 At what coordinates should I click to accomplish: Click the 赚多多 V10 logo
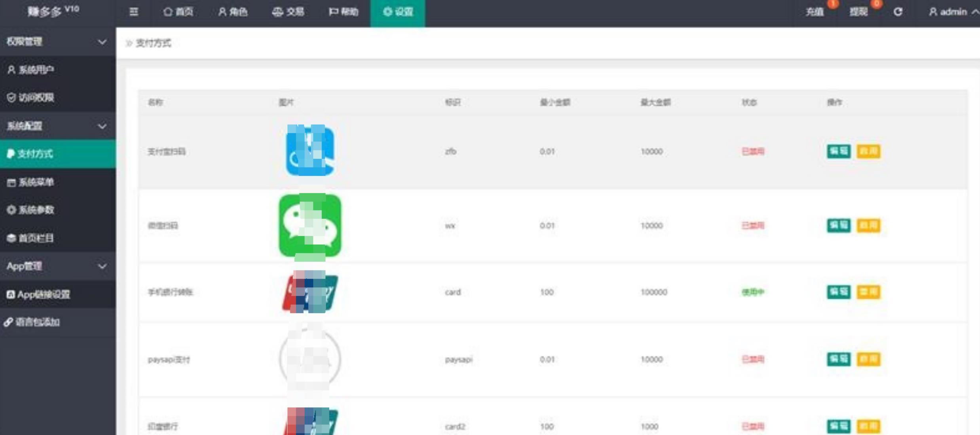tap(54, 11)
